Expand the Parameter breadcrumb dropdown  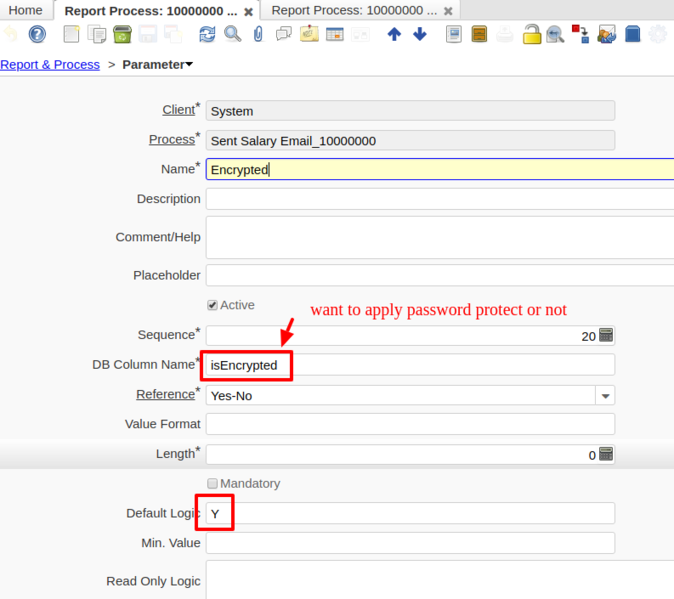click(190, 65)
